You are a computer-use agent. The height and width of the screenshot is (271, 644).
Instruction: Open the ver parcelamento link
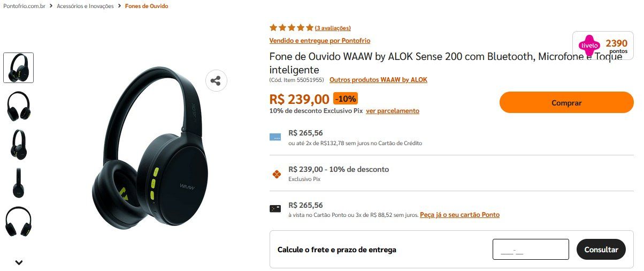click(x=393, y=111)
